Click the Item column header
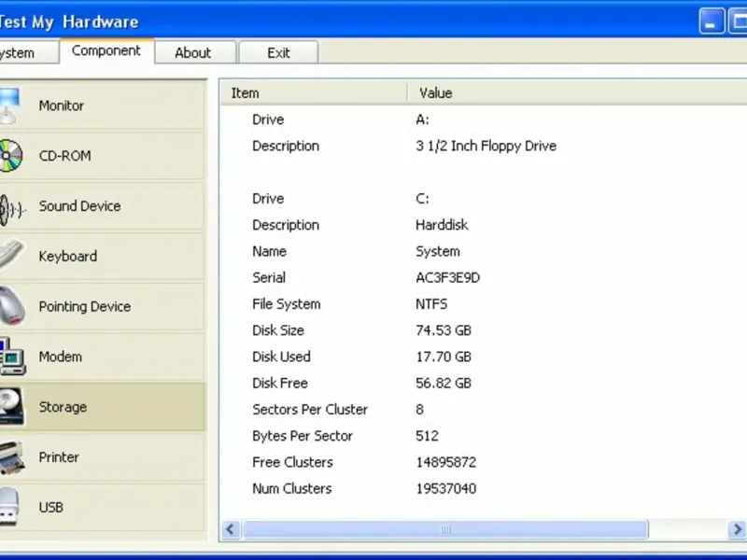The width and height of the screenshot is (747, 560). tap(314, 92)
